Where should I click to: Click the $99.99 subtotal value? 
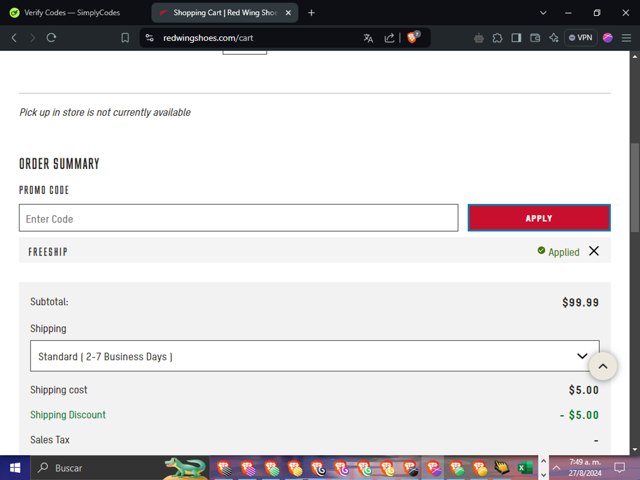point(580,302)
